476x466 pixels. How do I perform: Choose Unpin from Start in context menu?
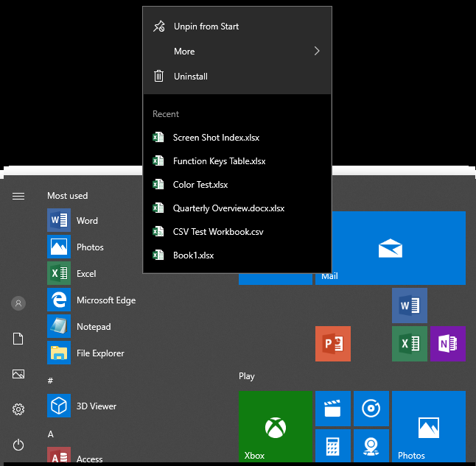coord(237,27)
